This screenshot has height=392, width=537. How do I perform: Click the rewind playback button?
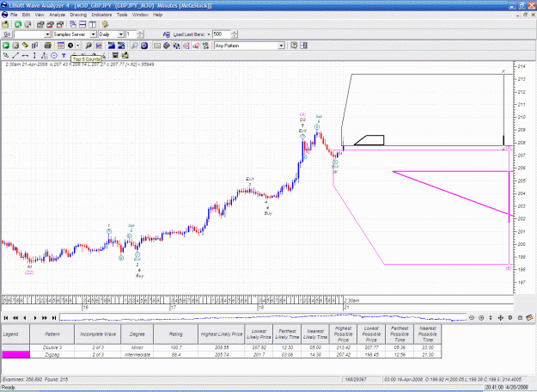pyautogui.click(x=15, y=318)
